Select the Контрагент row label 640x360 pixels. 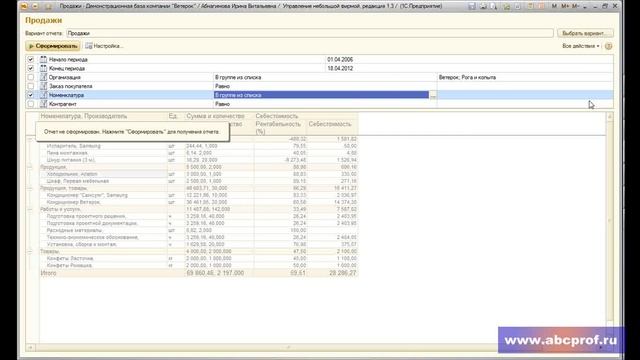pos(62,104)
